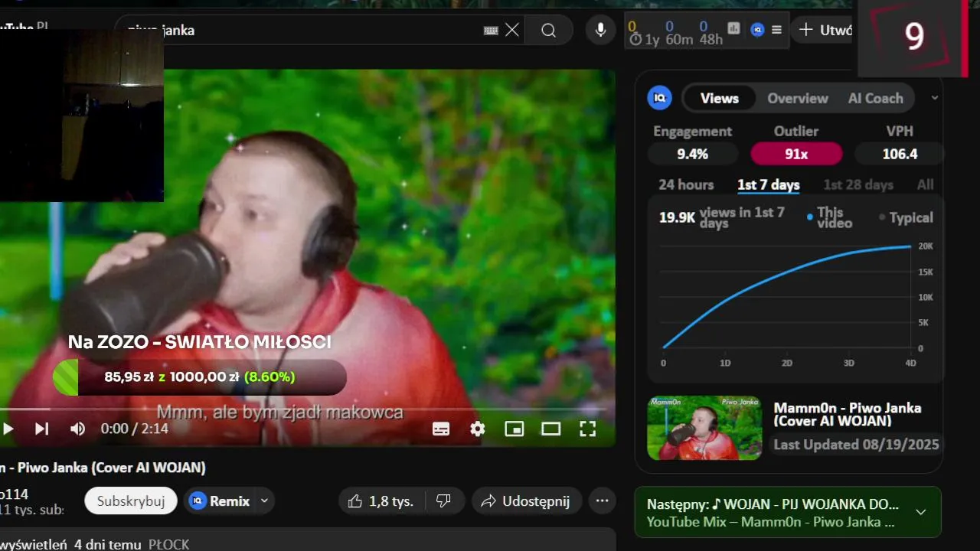Click the Subskrybuj button
Viewport: 980px width, 551px height.
pos(131,501)
